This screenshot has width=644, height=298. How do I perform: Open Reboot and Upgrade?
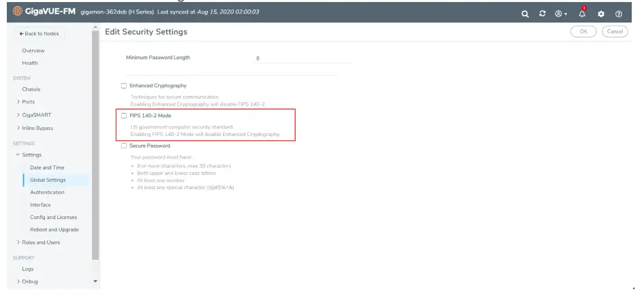(x=55, y=229)
